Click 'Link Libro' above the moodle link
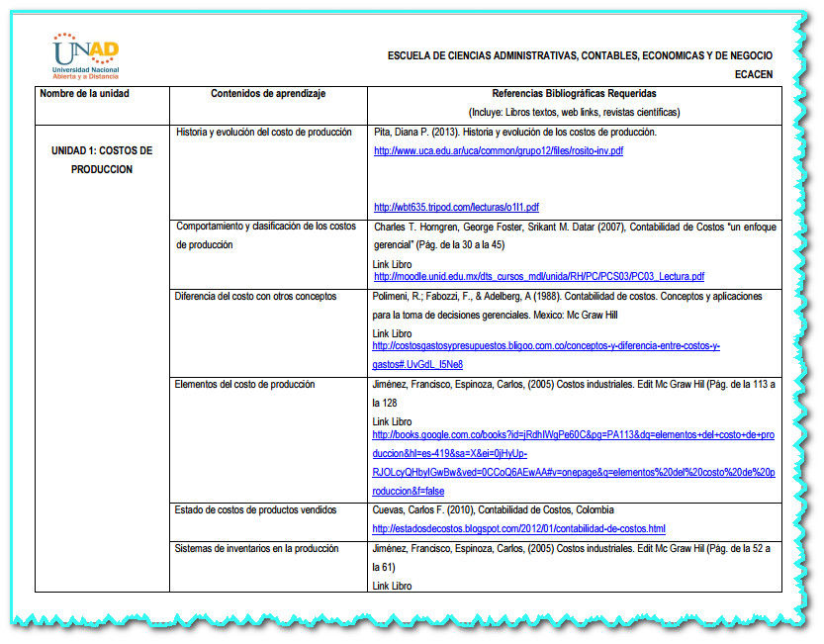This screenshot has height=644, width=824. coord(392,264)
